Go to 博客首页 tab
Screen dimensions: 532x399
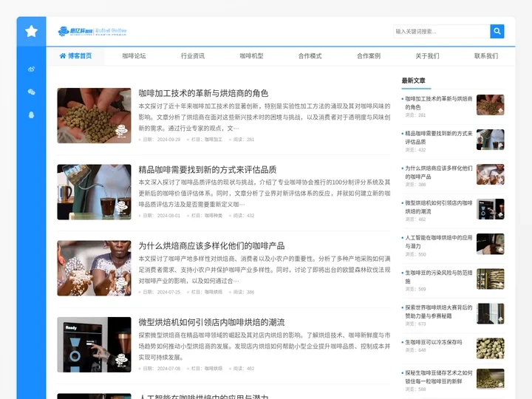click(x=75, y=56)
